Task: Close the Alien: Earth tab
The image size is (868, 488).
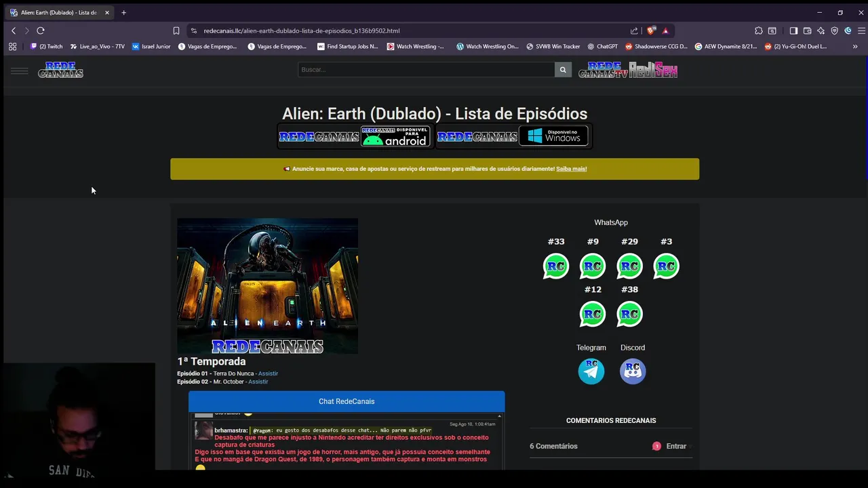Action: [106, 12]
